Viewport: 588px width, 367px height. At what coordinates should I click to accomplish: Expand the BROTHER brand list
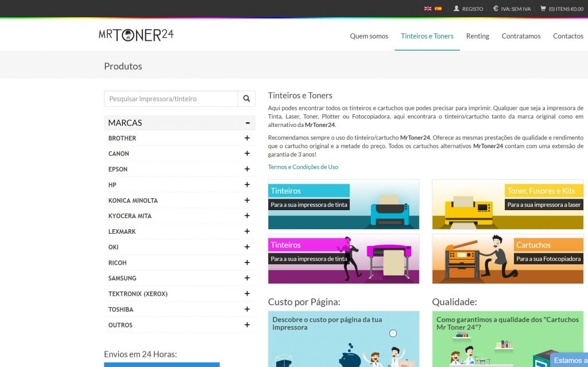(x=247, y=138)
